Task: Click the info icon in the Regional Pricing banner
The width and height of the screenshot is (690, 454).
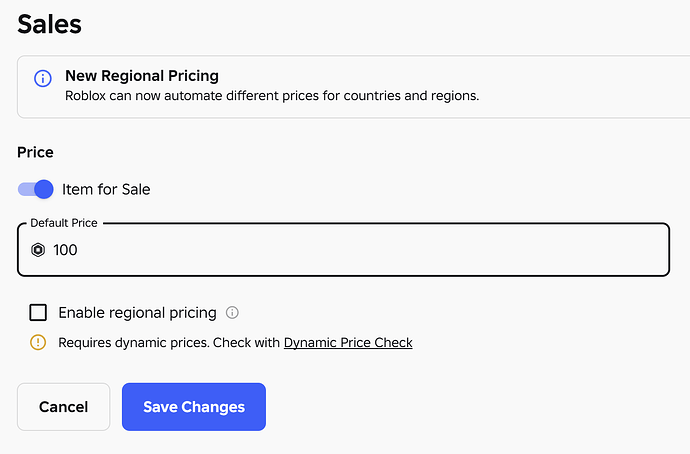Action: point(43,77)
